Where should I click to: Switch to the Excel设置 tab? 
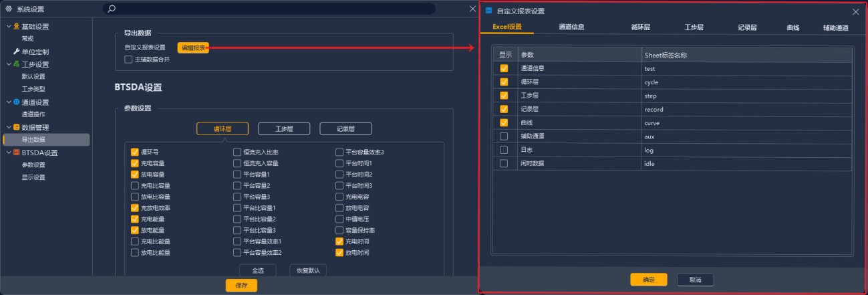[507, 27]
